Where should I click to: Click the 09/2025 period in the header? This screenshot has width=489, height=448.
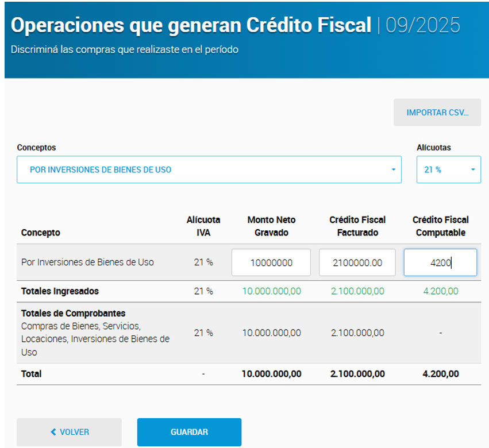[x=422, y=25]
